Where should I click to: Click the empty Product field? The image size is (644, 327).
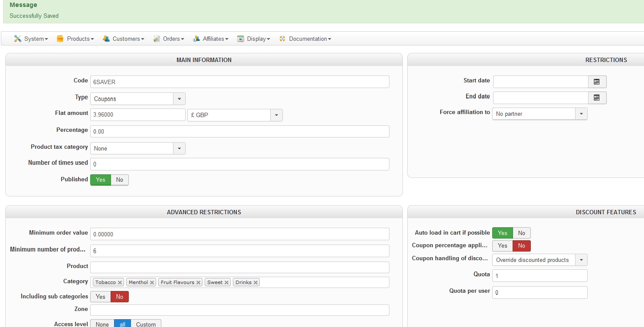tap(240, 267)
